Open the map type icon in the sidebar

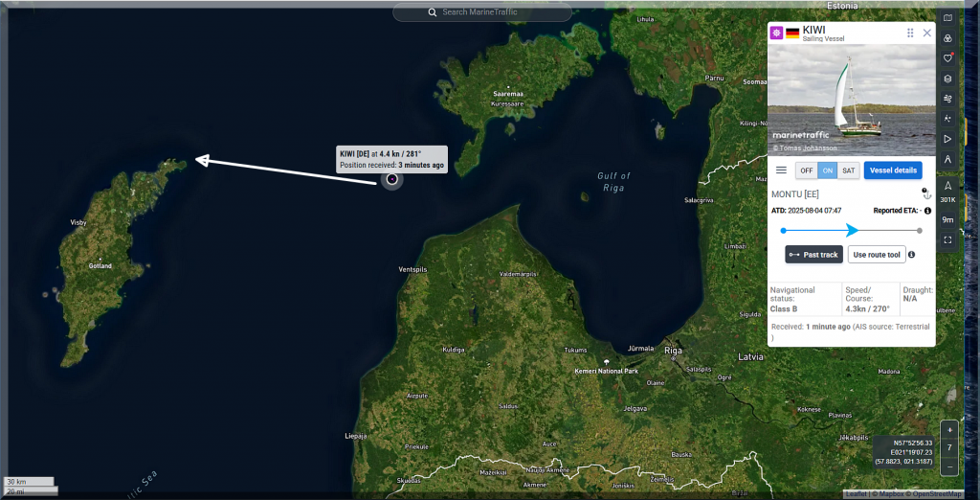(x=947, y=17)
